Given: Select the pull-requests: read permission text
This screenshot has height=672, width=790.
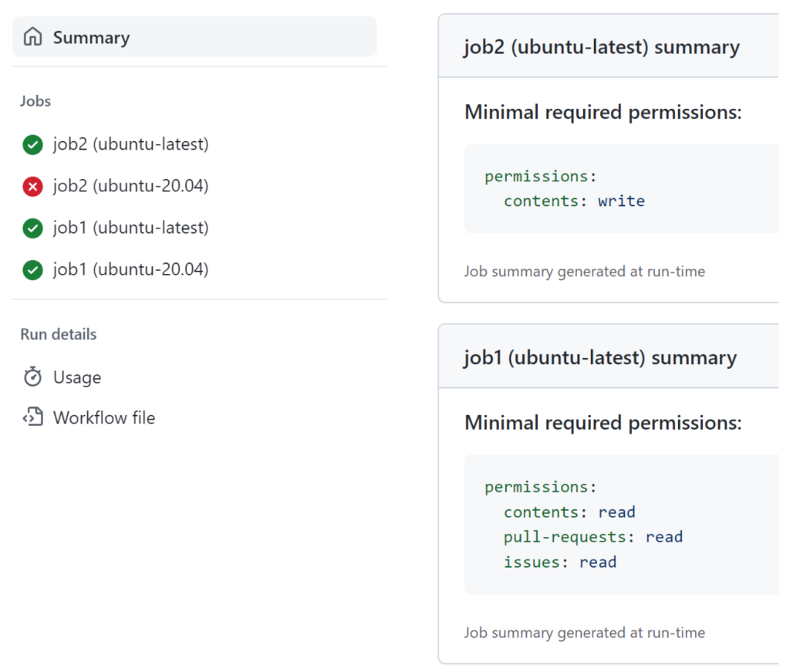Looking at the screenshot, I should (x=592, y=536).
